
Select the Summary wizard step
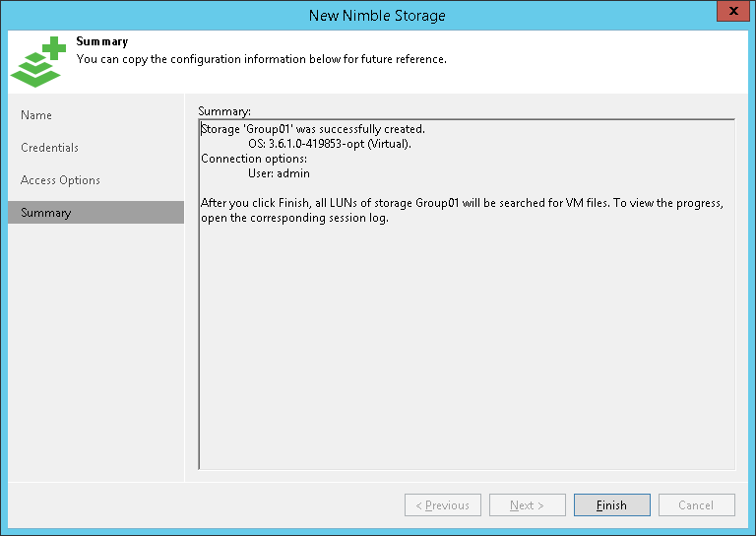(95, 212)
